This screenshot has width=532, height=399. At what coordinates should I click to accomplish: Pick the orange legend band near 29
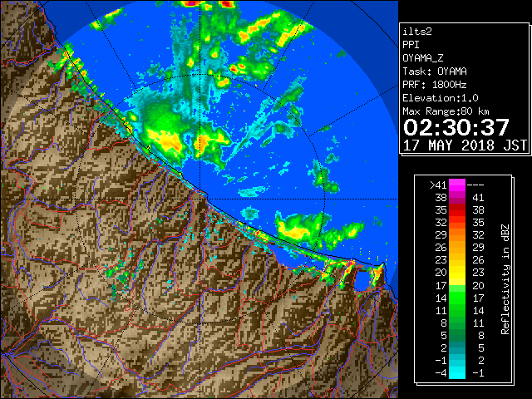[x=457, y=235]
